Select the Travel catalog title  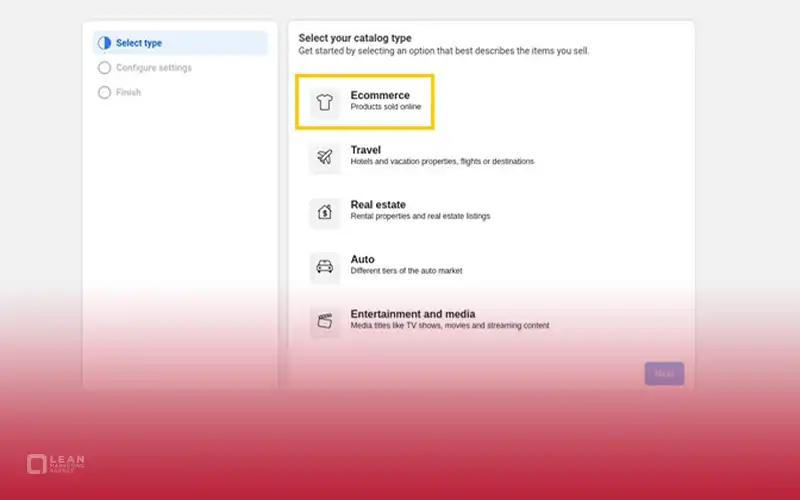click(x=365, y=150)
